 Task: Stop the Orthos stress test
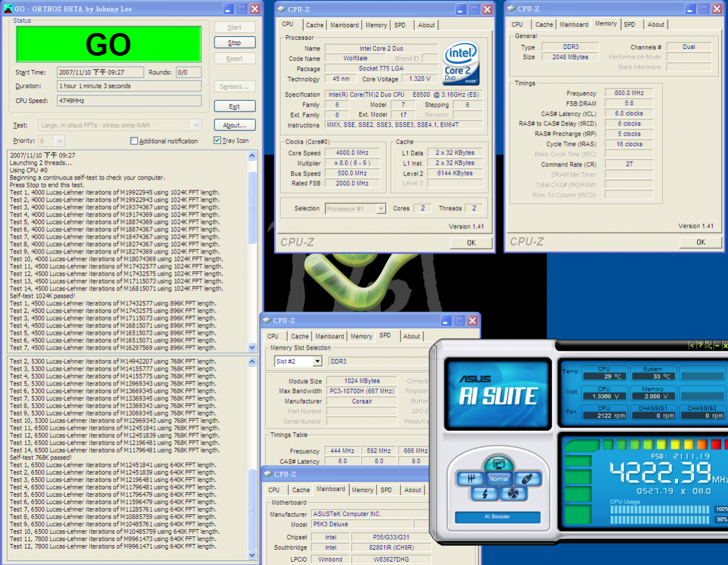click(234, 43)
